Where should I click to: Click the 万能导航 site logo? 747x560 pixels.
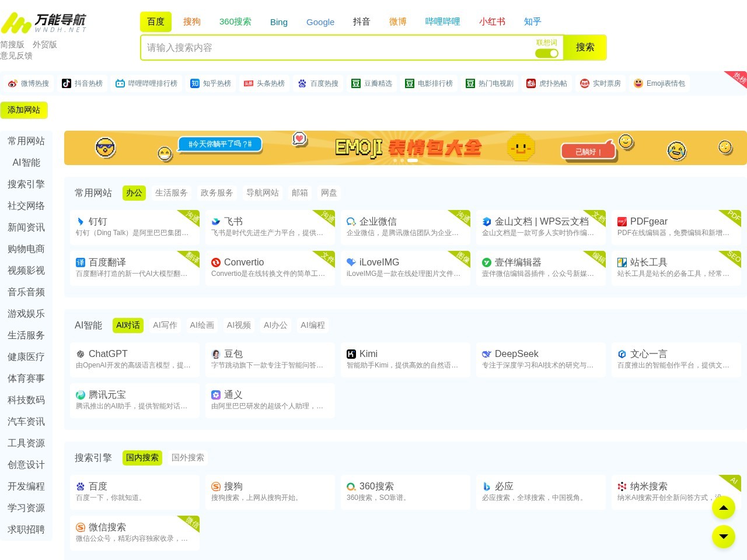pyautogui.click(x=44, y=23)
